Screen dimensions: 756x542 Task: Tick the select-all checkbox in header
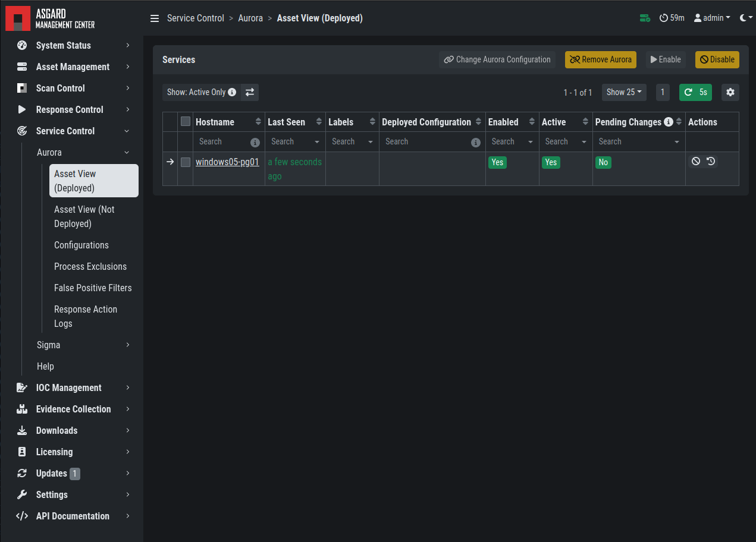click(x=186, y=121)
